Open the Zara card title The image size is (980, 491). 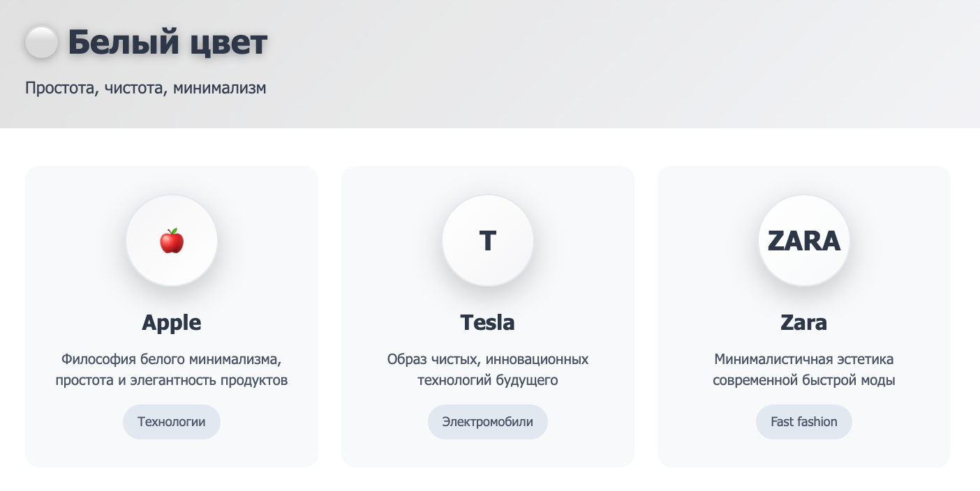click(x=804, y=323)
